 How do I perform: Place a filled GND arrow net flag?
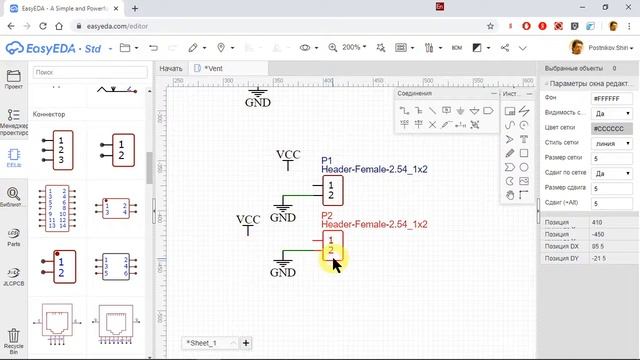coord(460,111)
